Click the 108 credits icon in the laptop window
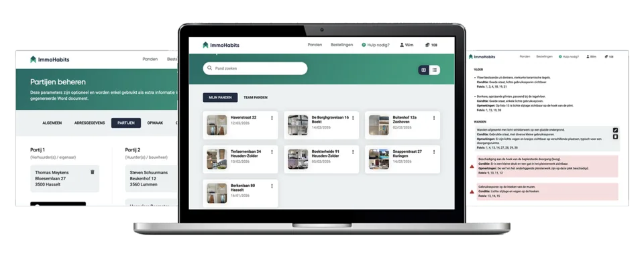 427,45
